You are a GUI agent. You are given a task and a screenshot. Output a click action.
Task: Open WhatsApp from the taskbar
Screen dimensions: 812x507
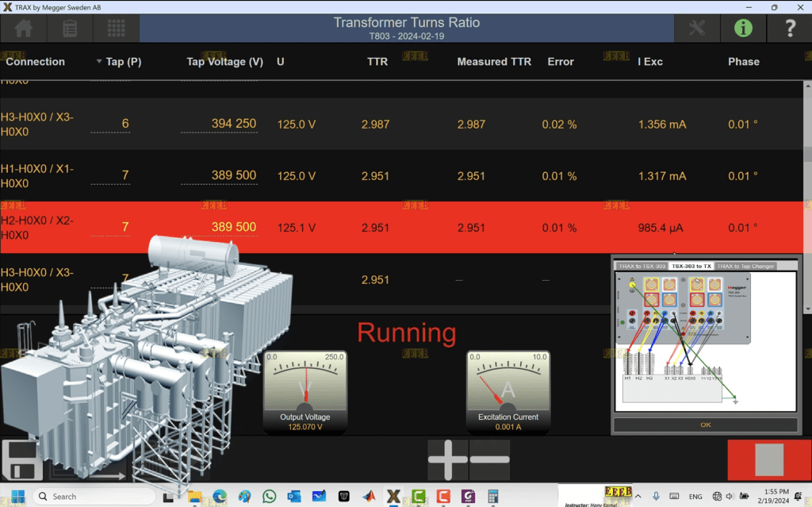pos(270,496)
